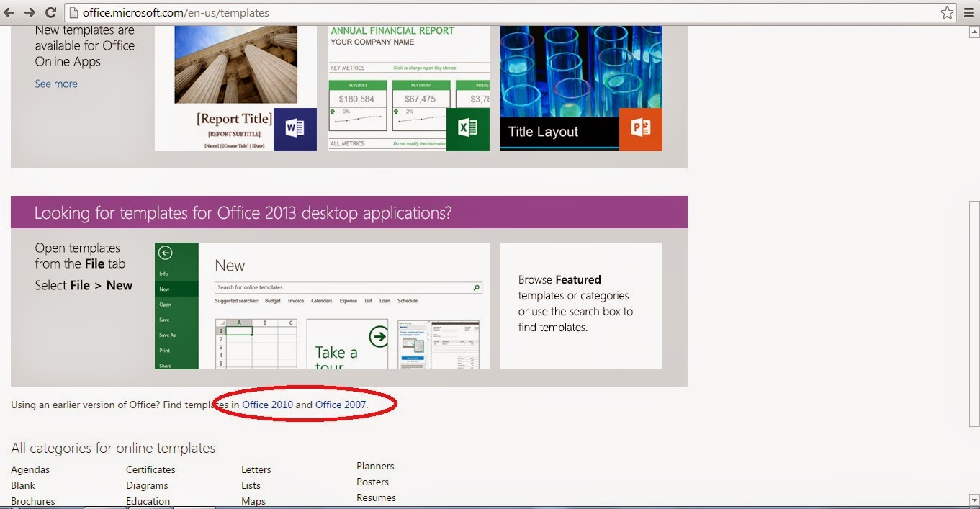Click the Select File > New instruction text

(x=84, y=285)
